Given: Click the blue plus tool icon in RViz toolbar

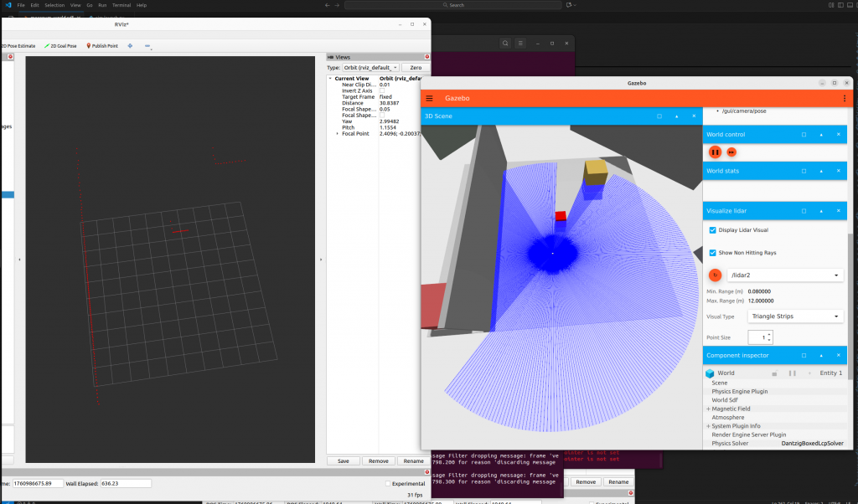Looking at the screenshot, I should pyautogui.click(x=130, y=46).
